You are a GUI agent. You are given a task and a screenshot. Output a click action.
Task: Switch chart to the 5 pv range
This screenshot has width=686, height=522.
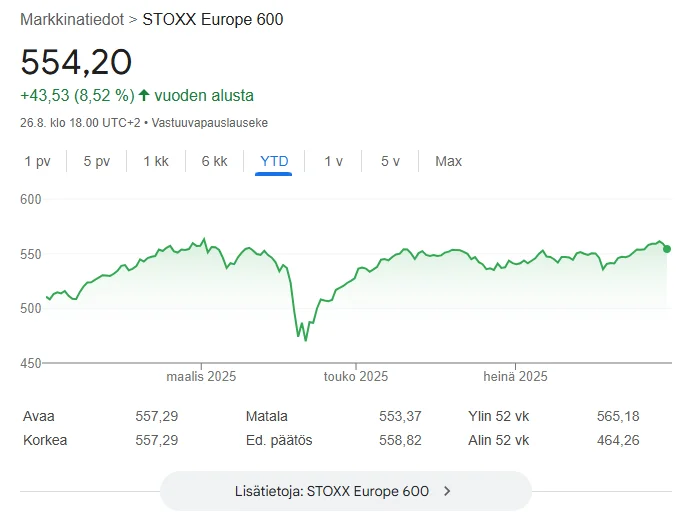[96, 161]
